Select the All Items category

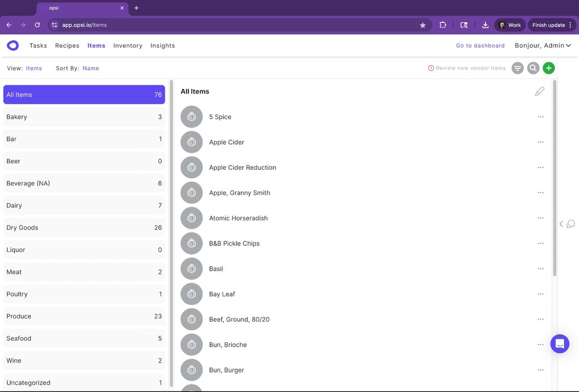pos(84,95)
